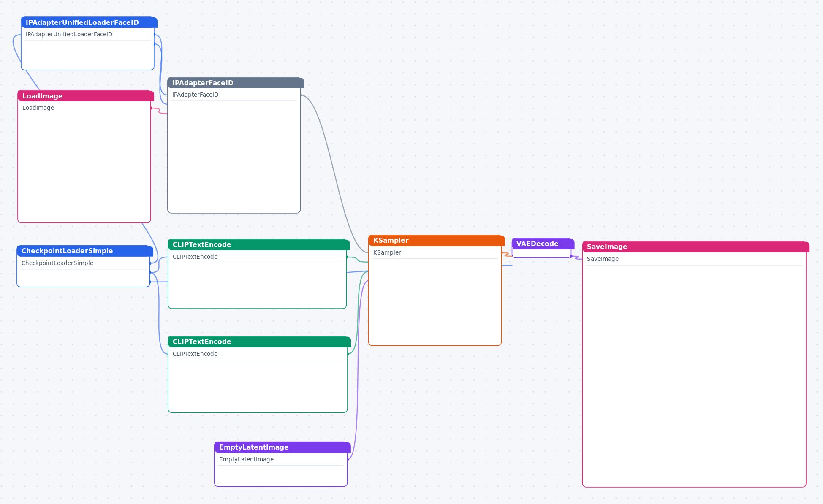The height and width of the screenshot is (504, 823).
Task: Click the IPAdapterFaceID node header
Action: tap(236, 83)
